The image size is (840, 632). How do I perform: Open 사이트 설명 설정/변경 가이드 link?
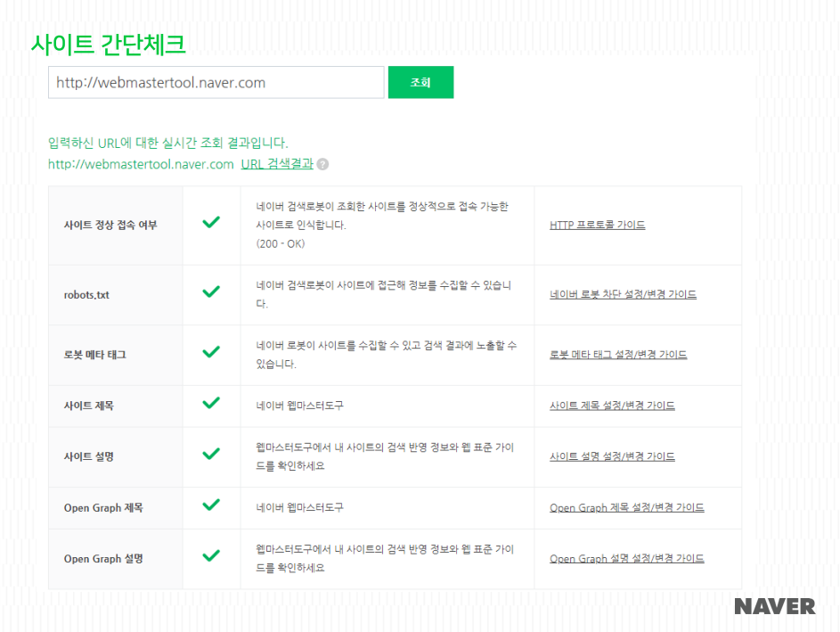[x=612, y=456]
